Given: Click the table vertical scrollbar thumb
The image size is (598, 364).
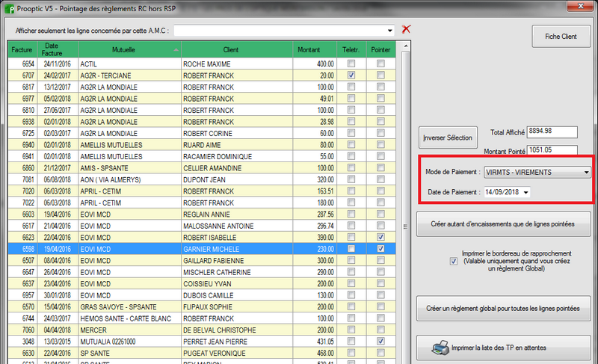Looking at the screenshot, I should (406, 226).
